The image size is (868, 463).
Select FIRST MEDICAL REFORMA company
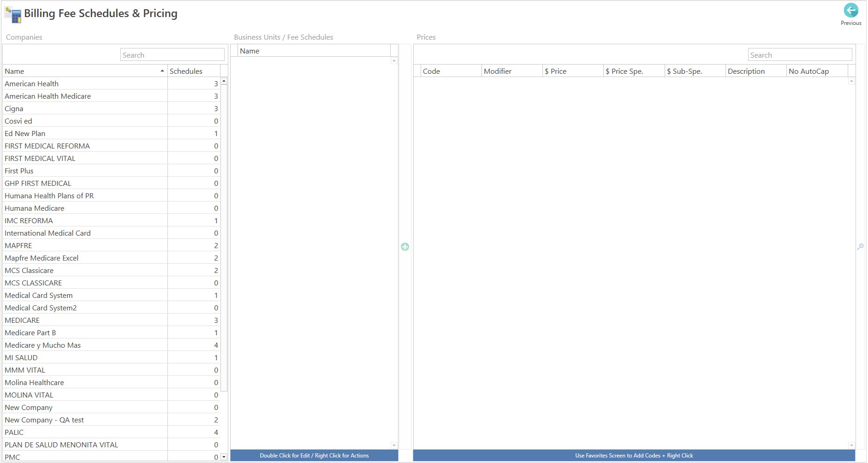click(112, 146)
